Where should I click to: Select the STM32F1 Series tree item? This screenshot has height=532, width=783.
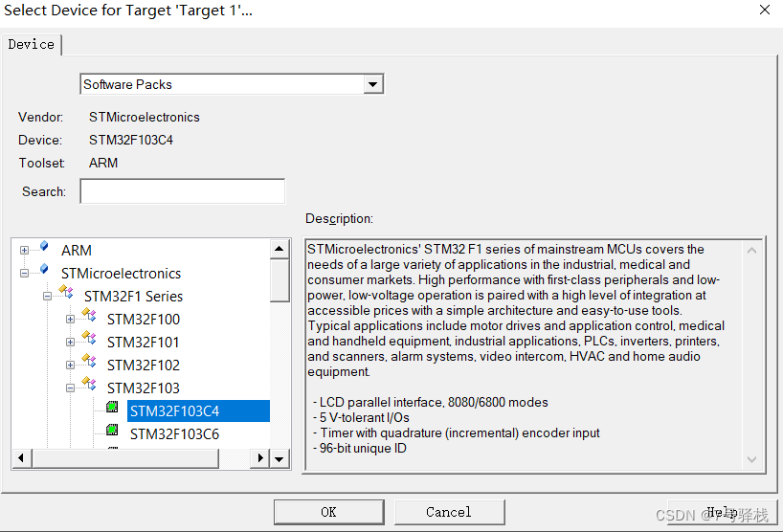point(133,296)
